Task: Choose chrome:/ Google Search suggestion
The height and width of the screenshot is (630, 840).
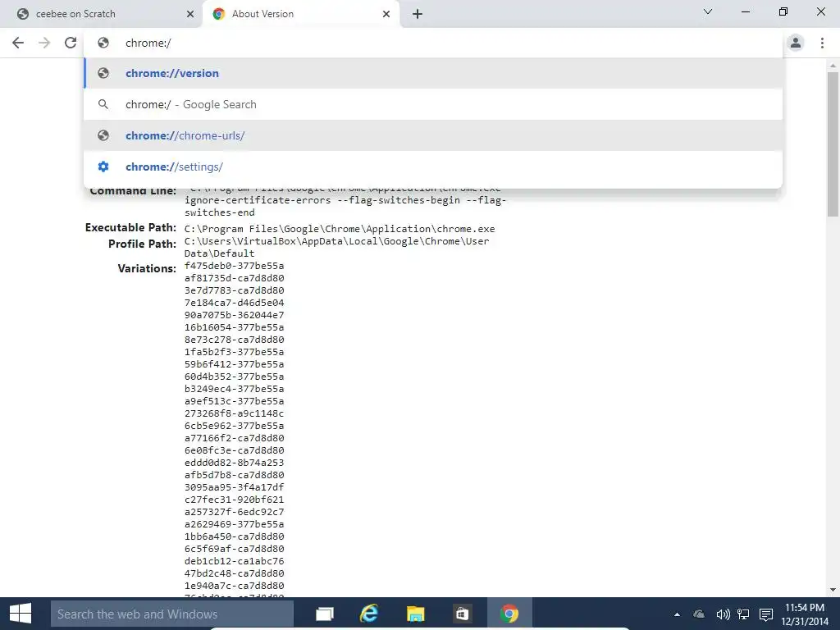Action: tap(433, 104)
